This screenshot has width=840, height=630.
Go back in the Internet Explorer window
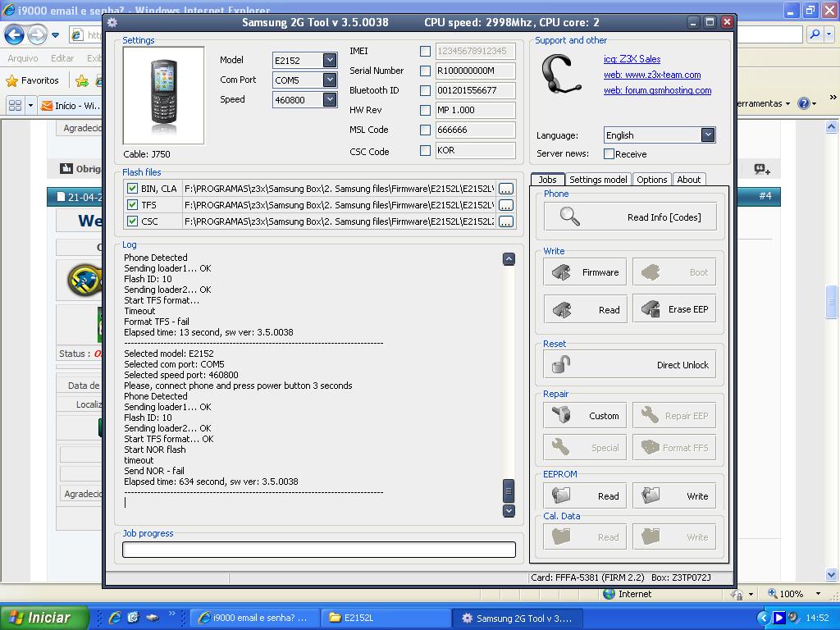pos(15,35)
